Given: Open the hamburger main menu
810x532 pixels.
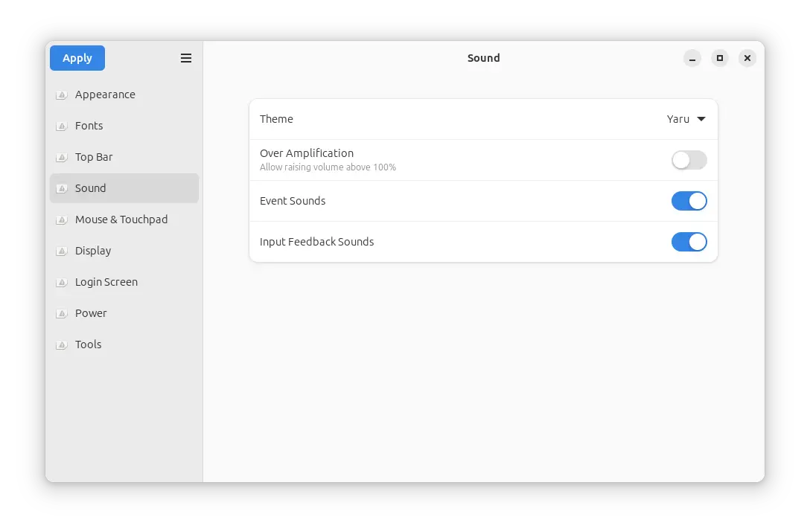Looking at the screenshot, I should 186,58.
